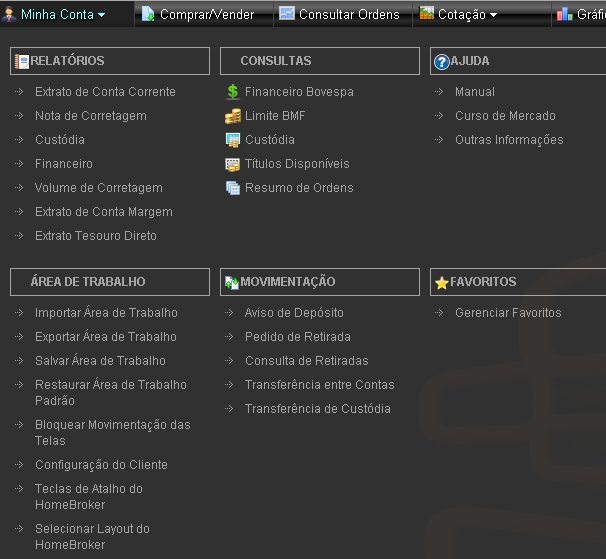Open the Financeiro report

(x=64, y=164)
